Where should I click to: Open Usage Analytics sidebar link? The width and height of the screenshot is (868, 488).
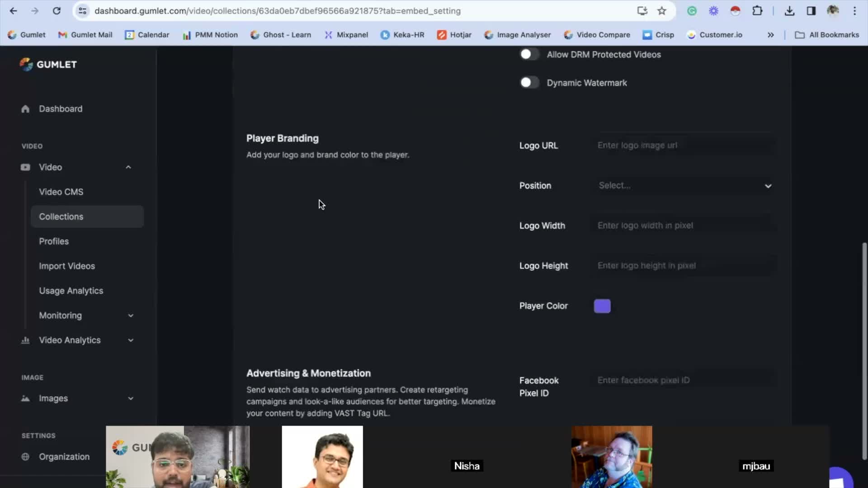[71, 291]
